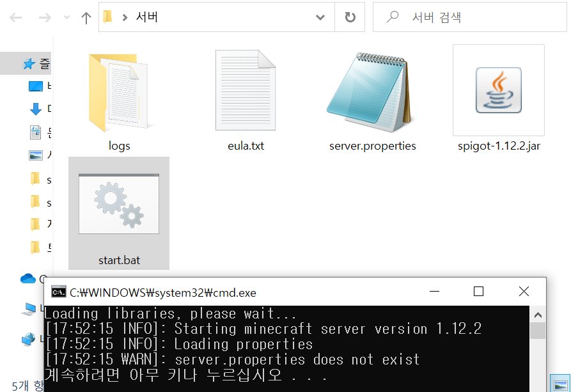Go back with the Back arrow
Image resolution: width=571 pixels, height=392 pixels.
click(x=15, y=17)
